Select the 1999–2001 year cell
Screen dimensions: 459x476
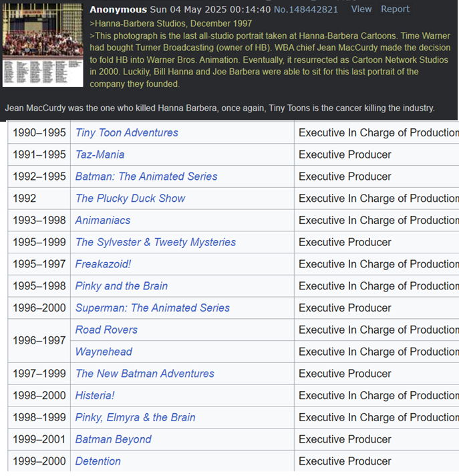click(39, 439)
